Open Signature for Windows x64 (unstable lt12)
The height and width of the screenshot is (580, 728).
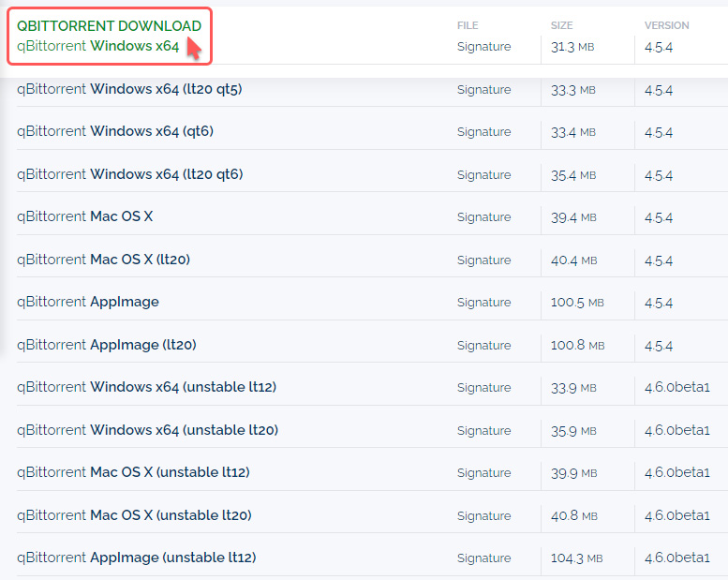pyautogui.click(x=483, y=388)
